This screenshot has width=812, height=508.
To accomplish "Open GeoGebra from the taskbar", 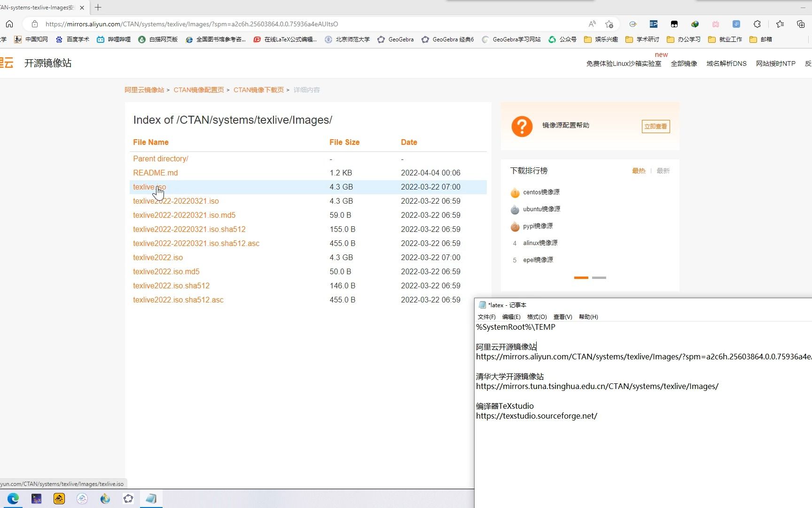I will (x=128, y=499).
